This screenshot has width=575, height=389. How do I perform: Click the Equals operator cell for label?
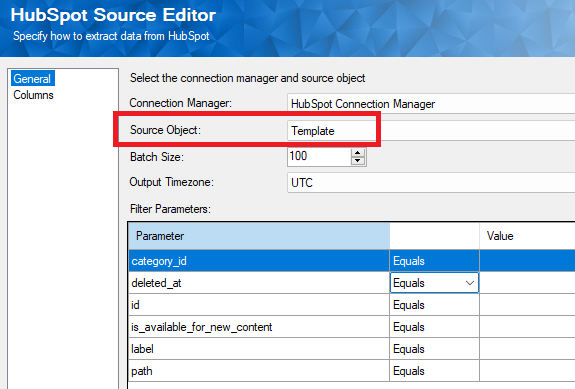[434, 349]
